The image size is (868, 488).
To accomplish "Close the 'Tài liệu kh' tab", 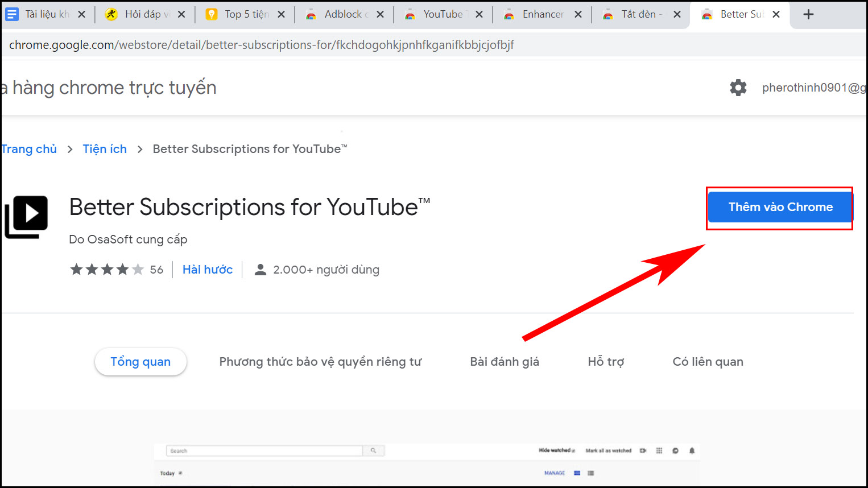I will pos(81,14).
